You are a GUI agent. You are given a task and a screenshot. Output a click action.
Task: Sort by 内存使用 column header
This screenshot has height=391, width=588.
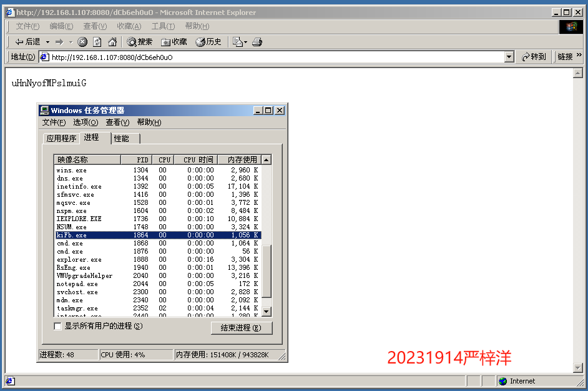point(239,160)
